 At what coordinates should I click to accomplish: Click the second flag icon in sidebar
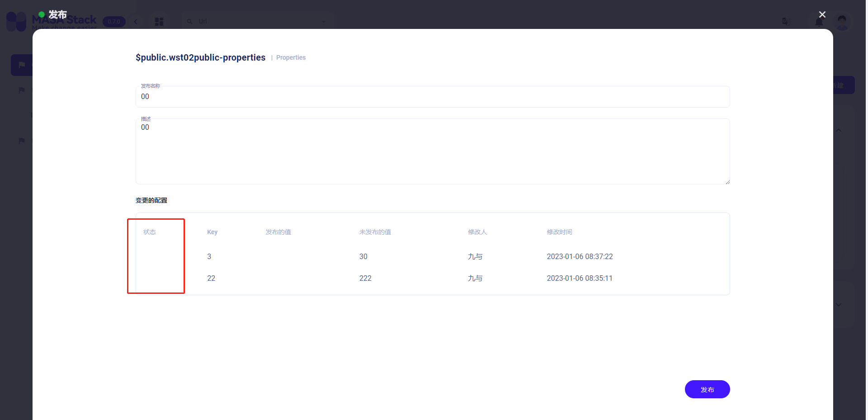21,90
